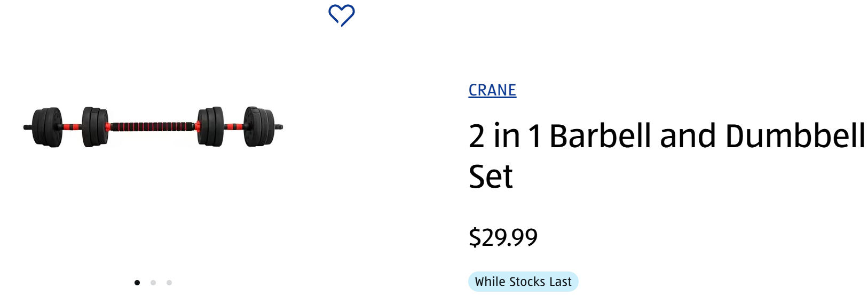The height and width of the screenshot is (296, 868).
Task: Switch to the second image dot
Action: (x=153, y=283)
